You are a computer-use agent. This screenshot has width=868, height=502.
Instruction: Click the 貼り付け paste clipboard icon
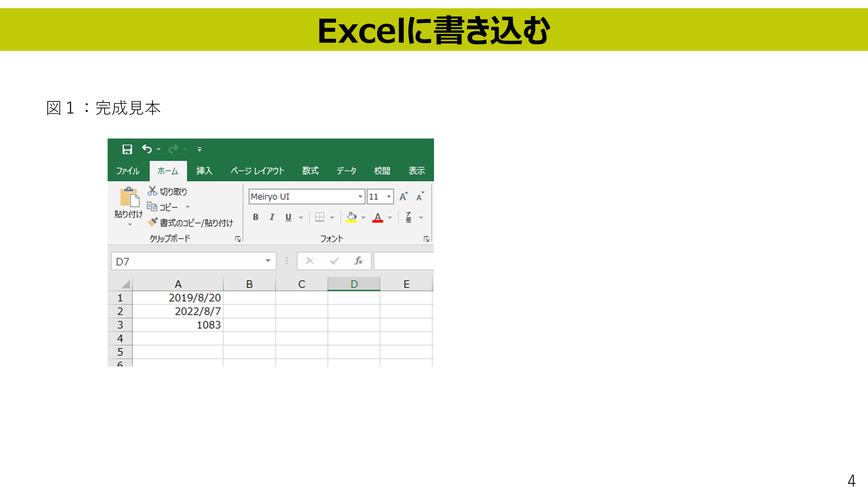coord(129,197)
